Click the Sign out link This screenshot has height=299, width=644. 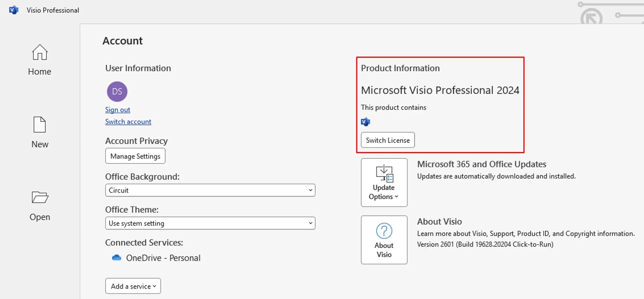coord(118,110)
